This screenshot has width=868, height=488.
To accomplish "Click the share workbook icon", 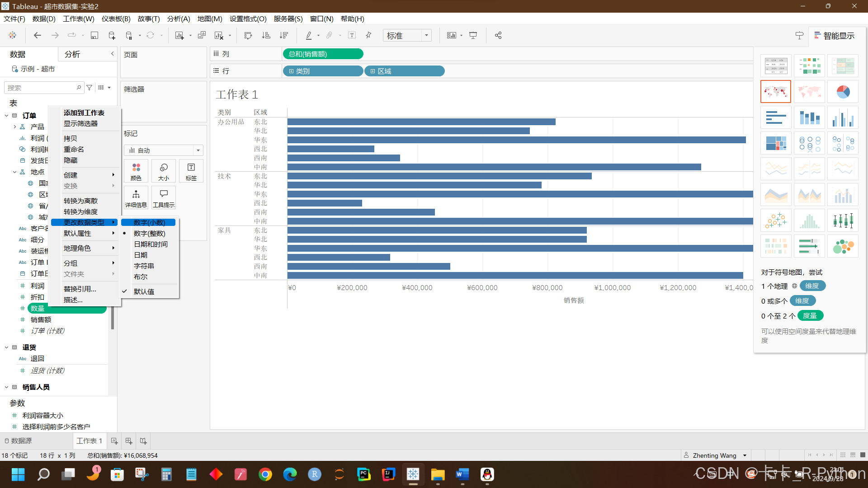I will tap(498, 35).
